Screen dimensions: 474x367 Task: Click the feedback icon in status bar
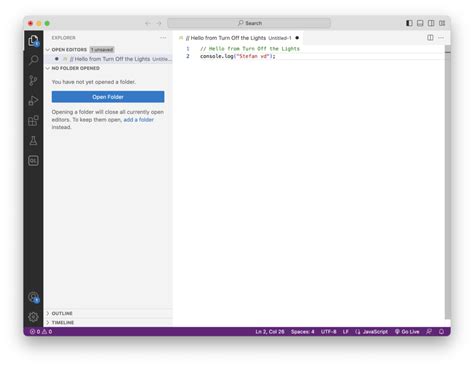(x=429, y=332)
